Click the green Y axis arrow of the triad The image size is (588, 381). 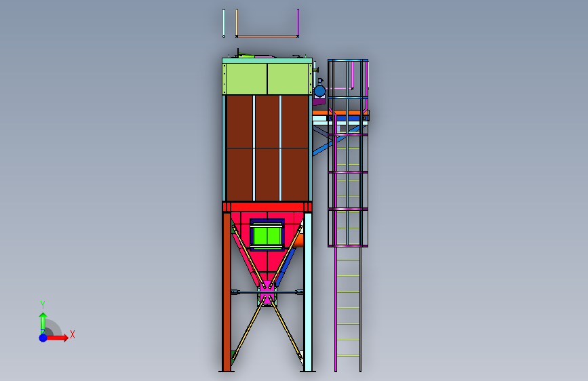tap(43, 323)
